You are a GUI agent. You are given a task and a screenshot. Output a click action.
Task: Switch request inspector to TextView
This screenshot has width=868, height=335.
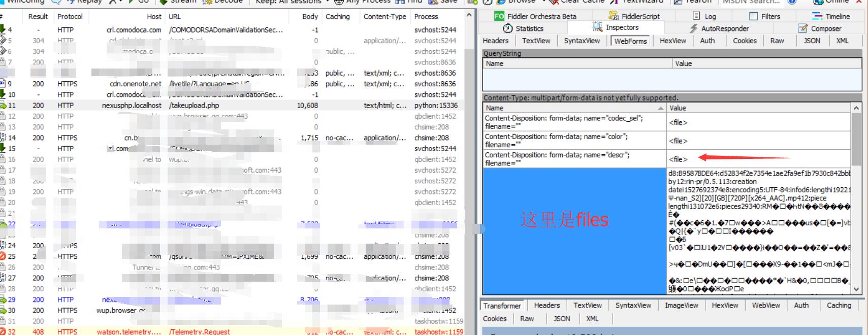click(536, 41)
